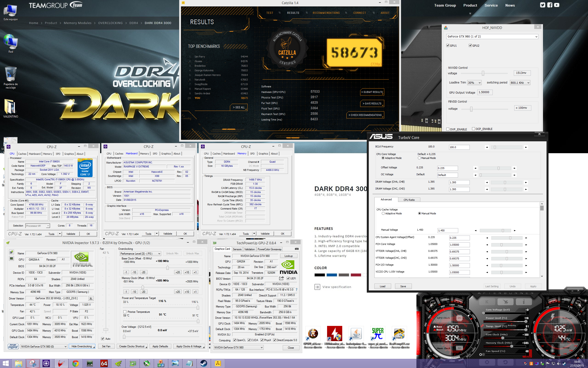The image size is (588, 368).
Task: Open the RECOMMENDATIONS tab in Catzilla
Action: pos(326,13)
